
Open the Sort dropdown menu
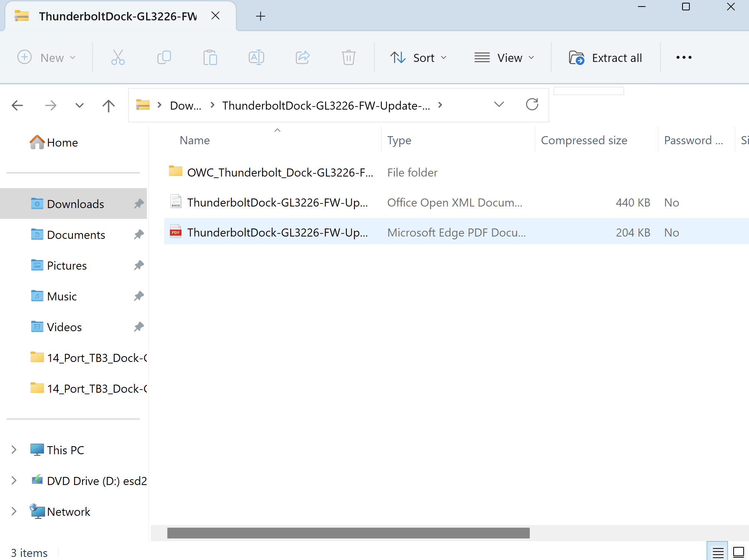[x=418, y=58]
